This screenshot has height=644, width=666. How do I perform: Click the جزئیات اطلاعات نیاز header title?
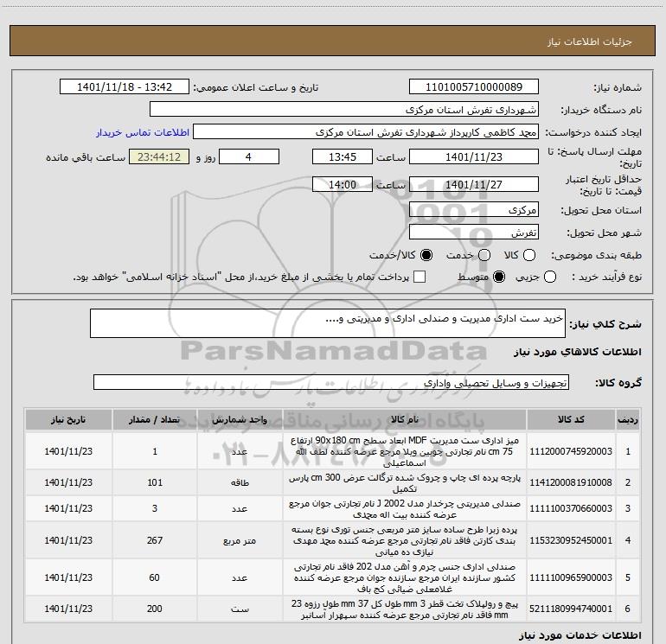(590, 41)
